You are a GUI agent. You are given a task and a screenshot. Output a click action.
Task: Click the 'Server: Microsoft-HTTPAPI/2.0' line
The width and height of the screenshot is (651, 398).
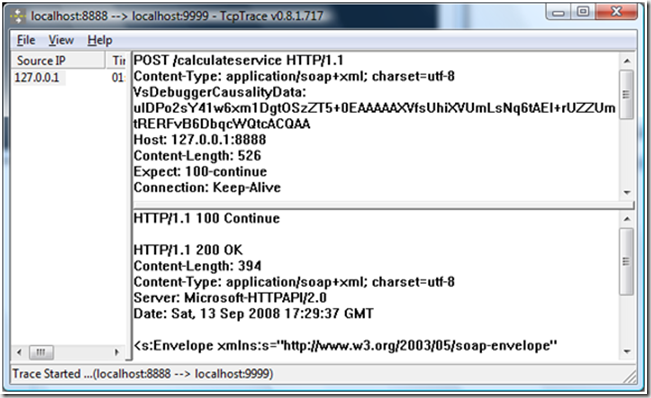230,298
